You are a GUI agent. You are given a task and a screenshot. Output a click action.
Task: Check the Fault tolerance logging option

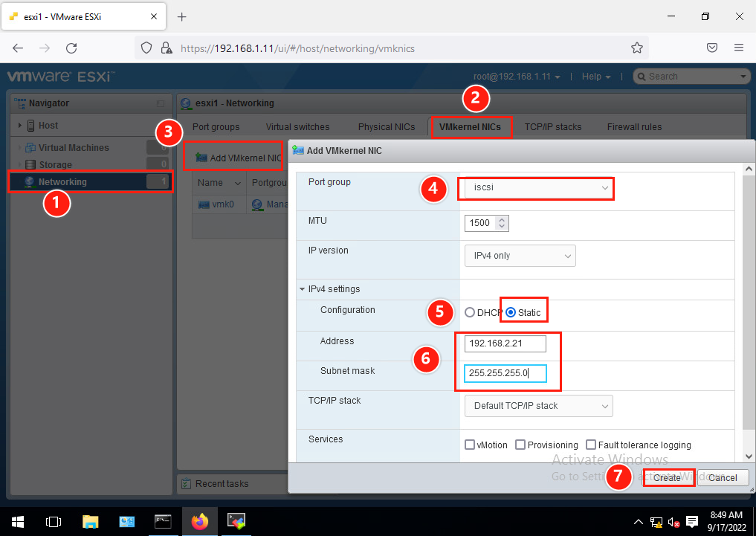[x=590, y=445]
